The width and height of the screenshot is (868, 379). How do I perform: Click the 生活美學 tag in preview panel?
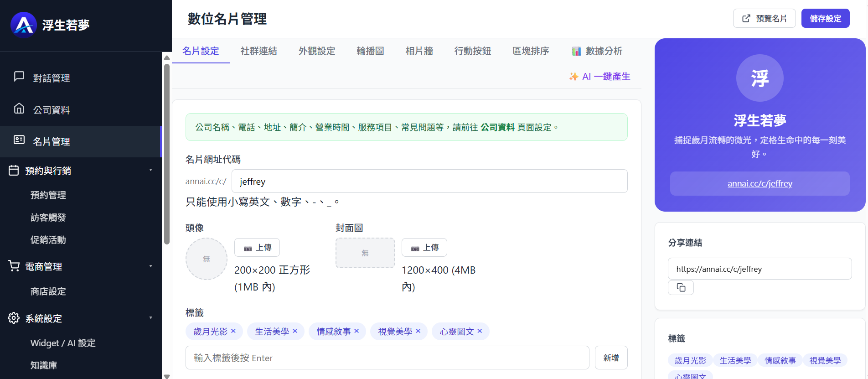(735, 360)
